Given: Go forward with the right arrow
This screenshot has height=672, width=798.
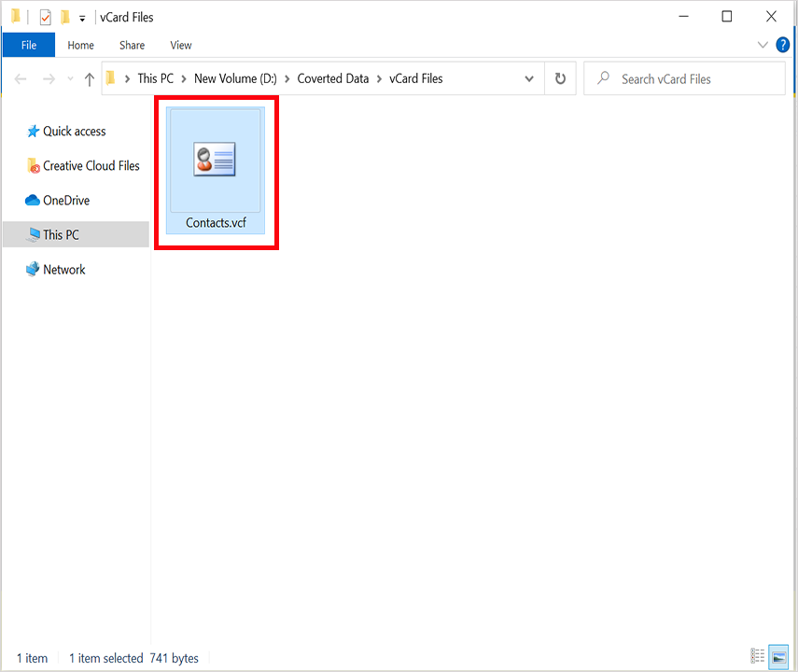Looking at the screenshot, I should pyautogui.click(x=49, y=79).
